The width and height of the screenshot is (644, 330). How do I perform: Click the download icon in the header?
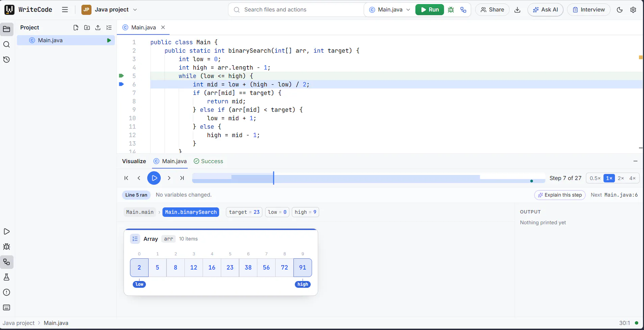517,10
